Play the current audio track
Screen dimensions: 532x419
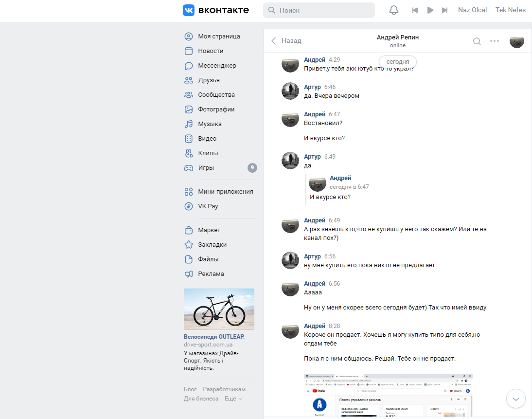click(x=430, y=10)
